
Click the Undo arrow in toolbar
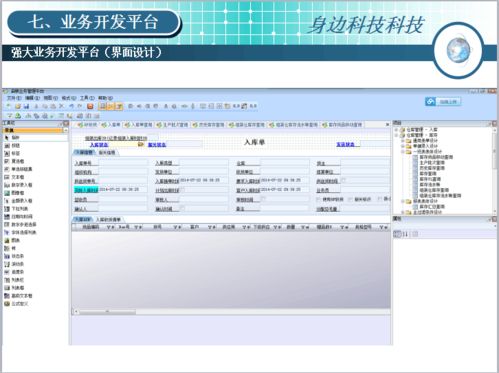coord(71,106)
